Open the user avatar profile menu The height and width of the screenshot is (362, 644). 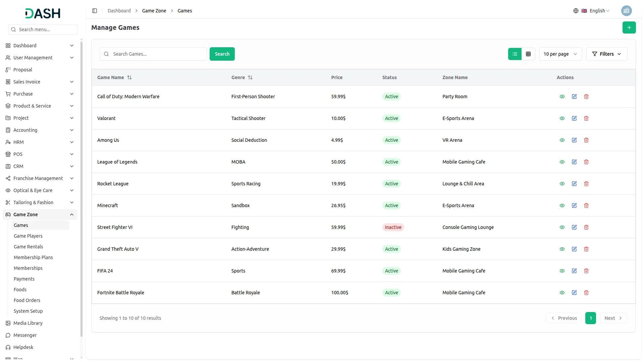tap(626, 11)
